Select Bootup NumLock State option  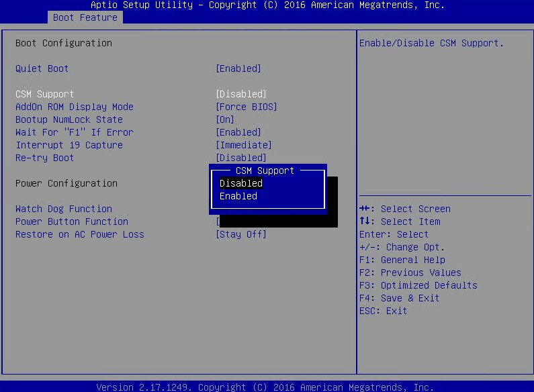[x=69, y=119]
